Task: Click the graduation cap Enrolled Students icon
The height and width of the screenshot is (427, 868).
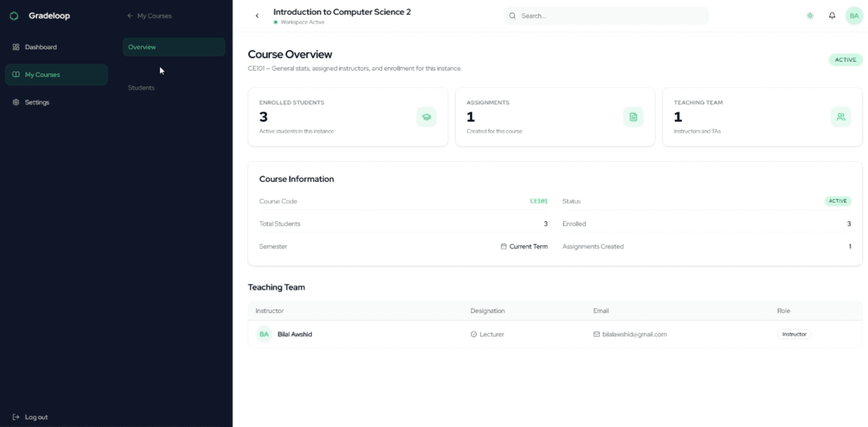Action: (x=426, y=117)
